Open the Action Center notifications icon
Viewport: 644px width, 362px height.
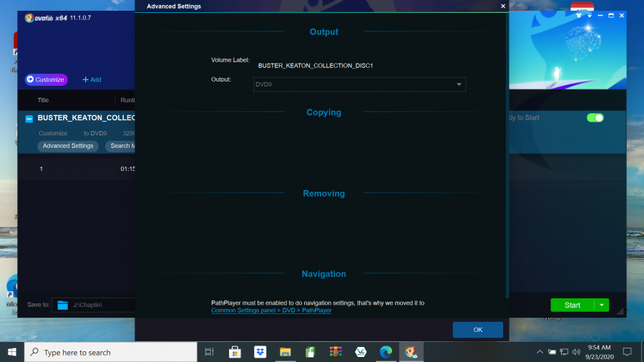click(627, 352)
